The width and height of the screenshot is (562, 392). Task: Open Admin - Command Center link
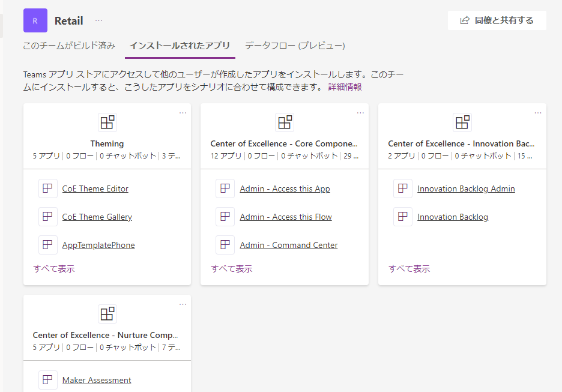click(x=289, y=245)
